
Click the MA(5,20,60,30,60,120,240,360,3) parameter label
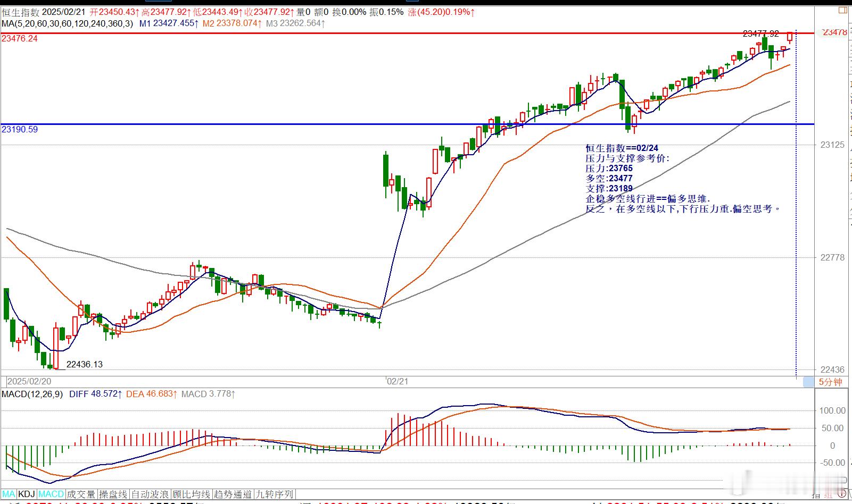(x=67, y=23)
